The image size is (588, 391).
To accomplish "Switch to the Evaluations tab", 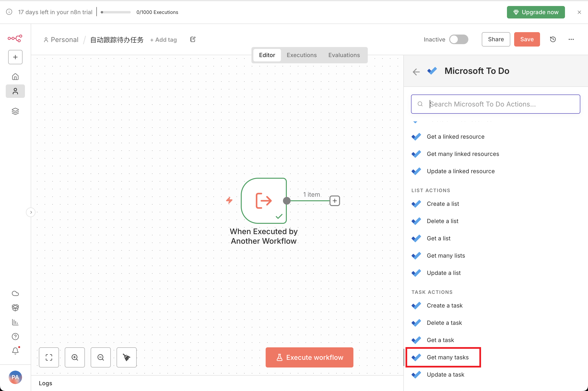I will [x=344, y=55].
